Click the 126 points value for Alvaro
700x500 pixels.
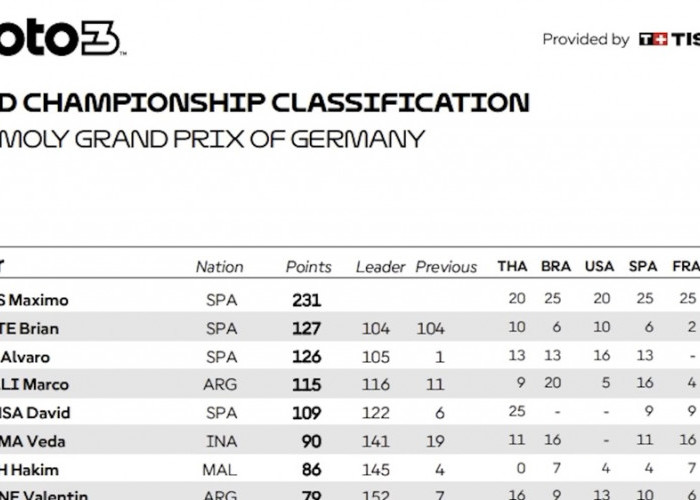coord(307,357)
